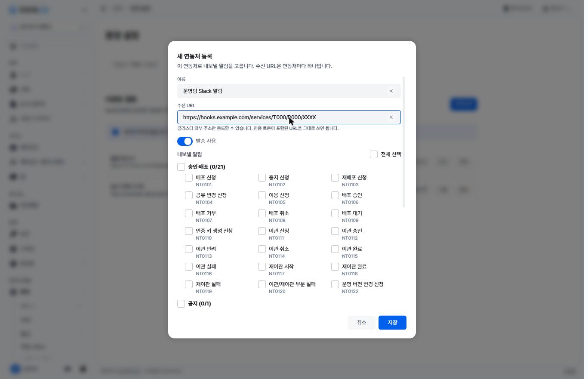
Task: Tick the 배포 거부 NT0107 checkbox
Action: tap(189, 213)
